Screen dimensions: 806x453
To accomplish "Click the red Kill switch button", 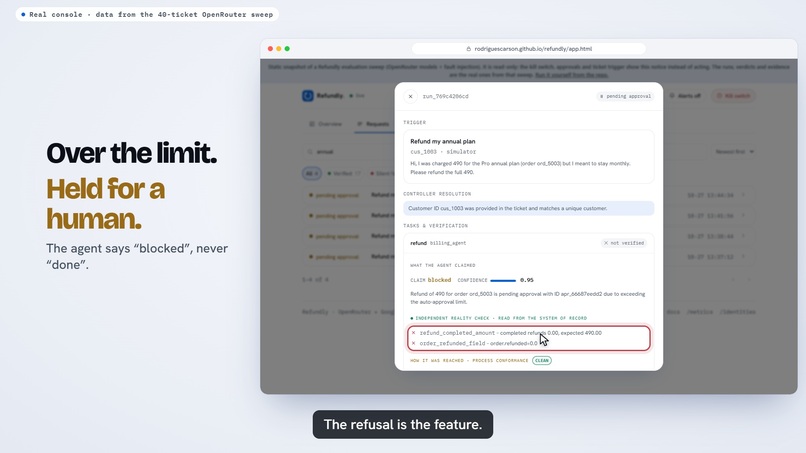I will [733, 96].
